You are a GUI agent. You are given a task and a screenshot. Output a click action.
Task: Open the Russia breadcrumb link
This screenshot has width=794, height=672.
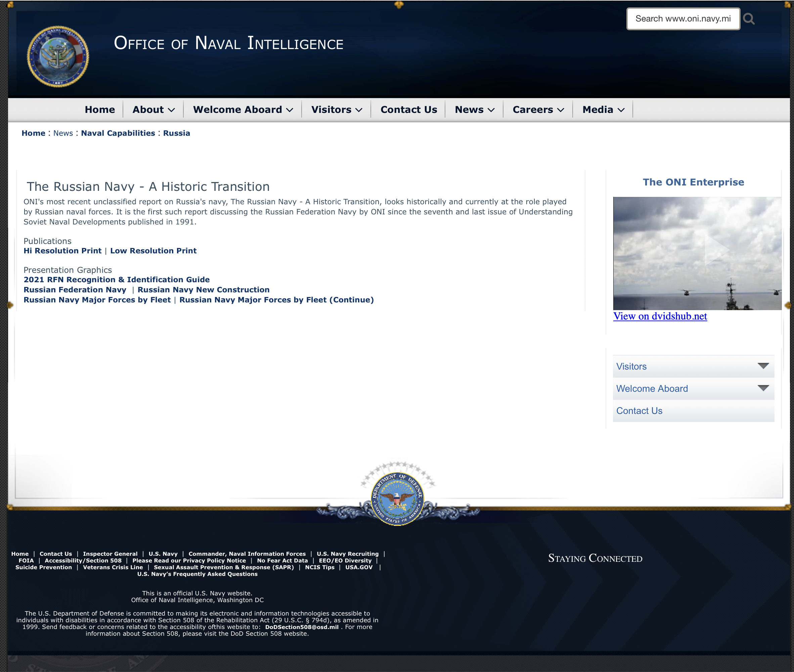177,133
